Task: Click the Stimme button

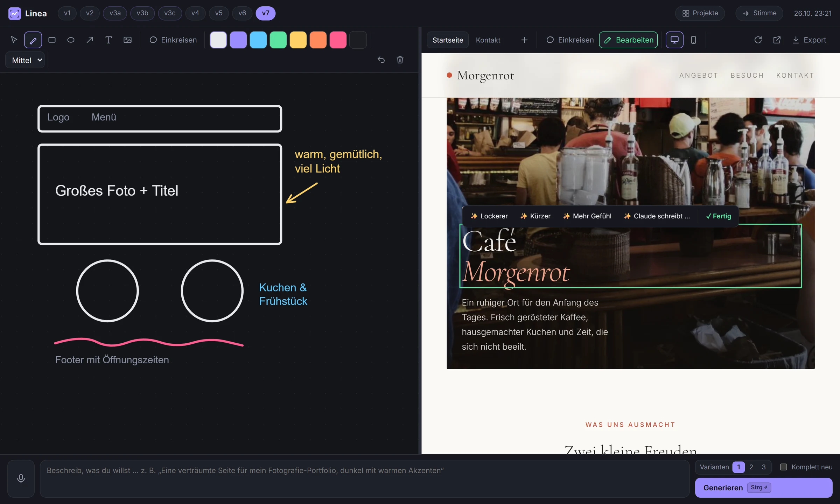Action: coord(759,13)
